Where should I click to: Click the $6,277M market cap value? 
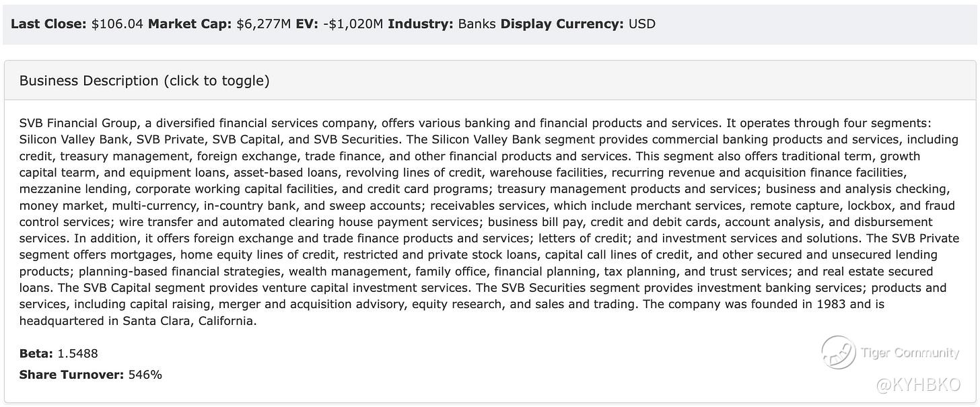(264, 24)
